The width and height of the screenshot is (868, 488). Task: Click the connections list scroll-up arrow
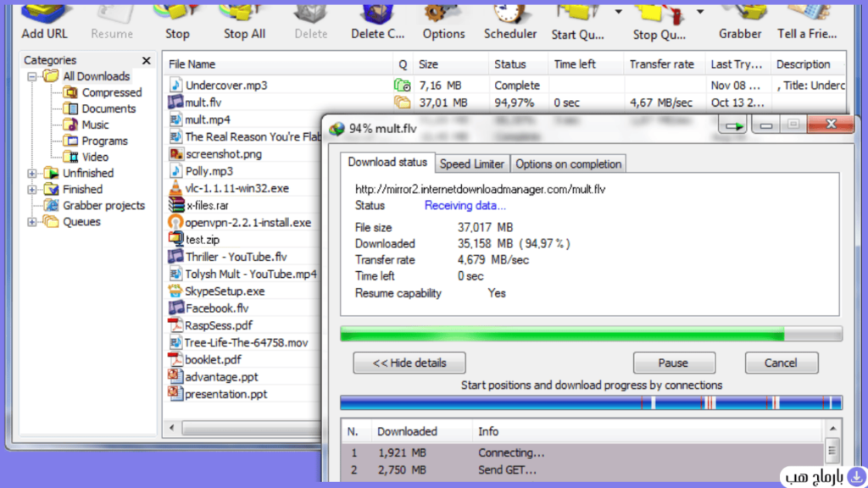pyautogui.click(x=832, y=428)
